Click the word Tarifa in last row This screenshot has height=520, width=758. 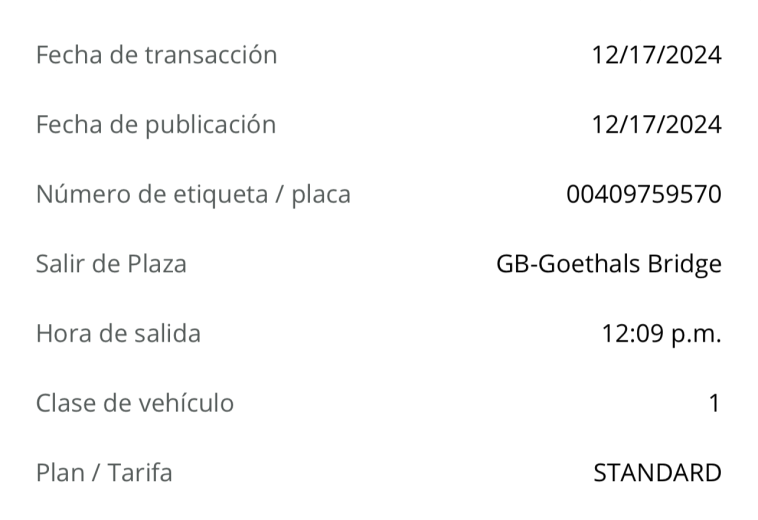click(x=140, y=473)
